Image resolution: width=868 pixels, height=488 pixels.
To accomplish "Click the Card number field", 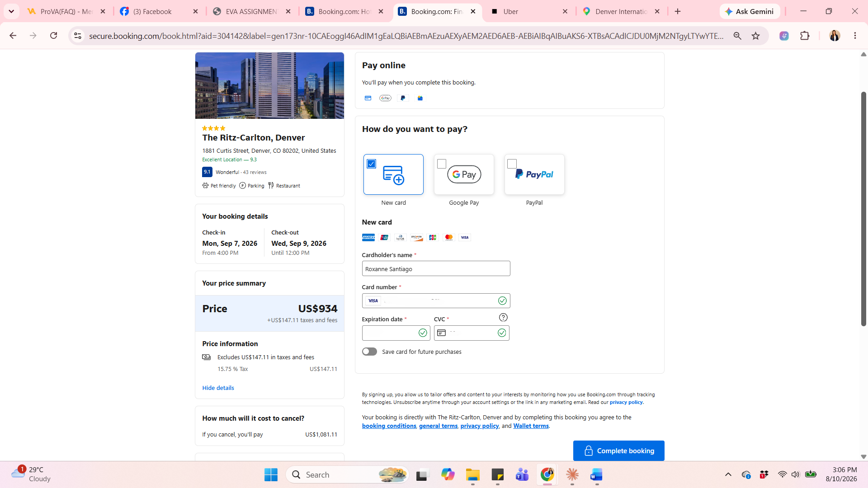I will [436, 300].
